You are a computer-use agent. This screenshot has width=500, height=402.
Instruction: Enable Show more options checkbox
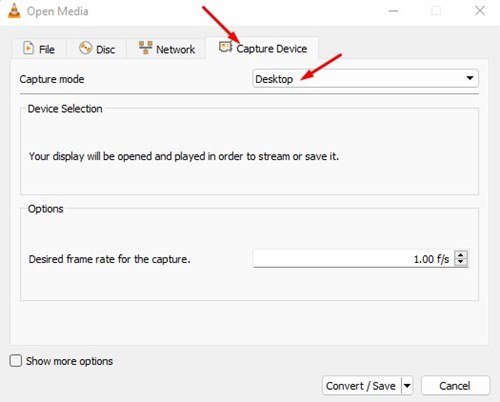pos(16,361)
